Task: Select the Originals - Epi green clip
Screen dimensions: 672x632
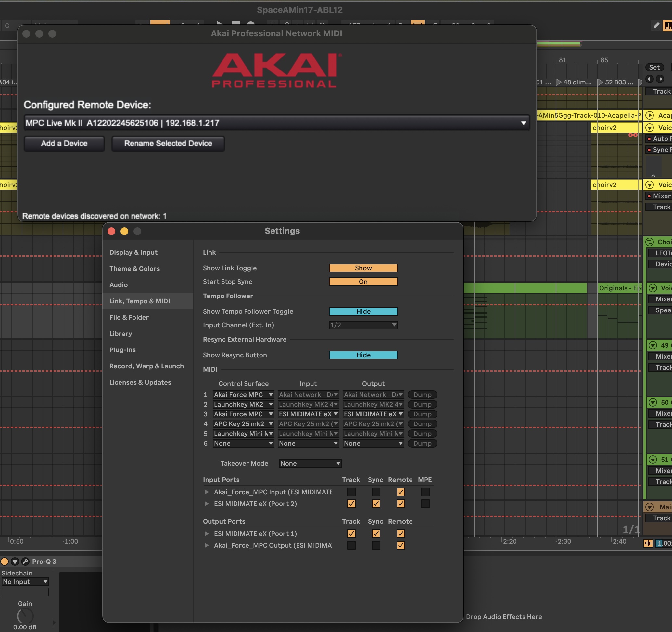Action: pos(620,288)
